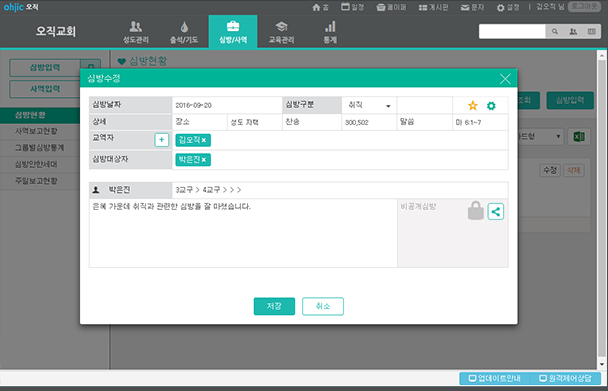Click the person icon beside 박은진
The image size is (608, 391).
[96, 190]
